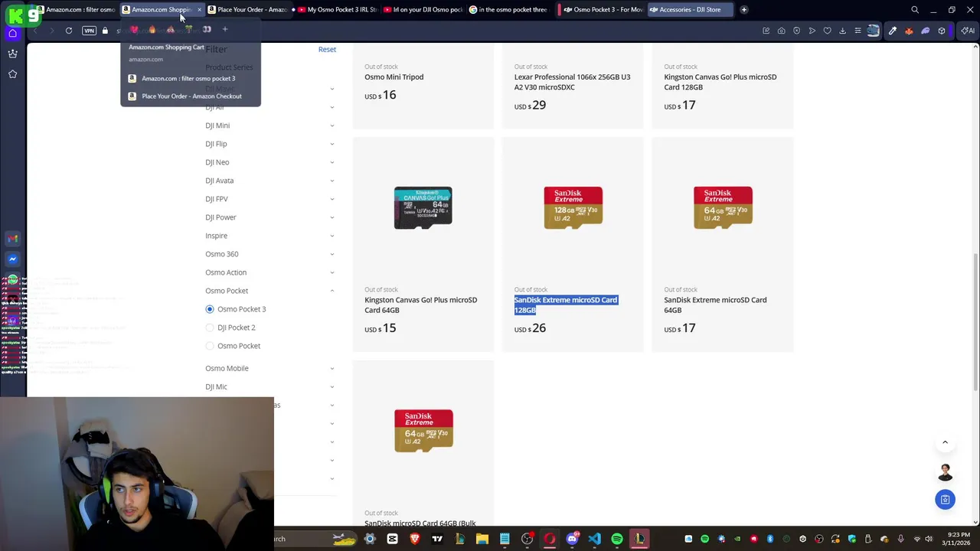Screen dimensions: 980x551
Task: Open the extensions cube icon
Action: pyautogui.click(x=942, y=31)
